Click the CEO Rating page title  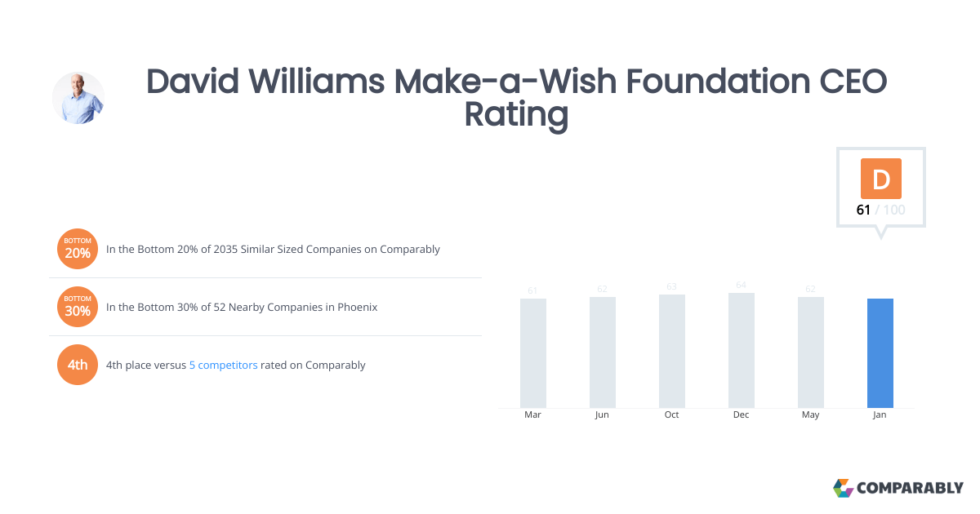tap(516, 98)
